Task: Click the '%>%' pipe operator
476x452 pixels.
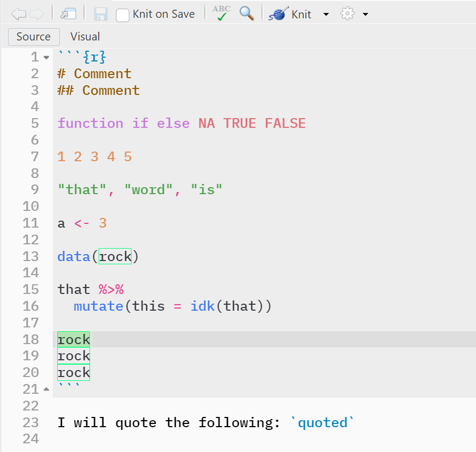Action: [x=111, y=290]
